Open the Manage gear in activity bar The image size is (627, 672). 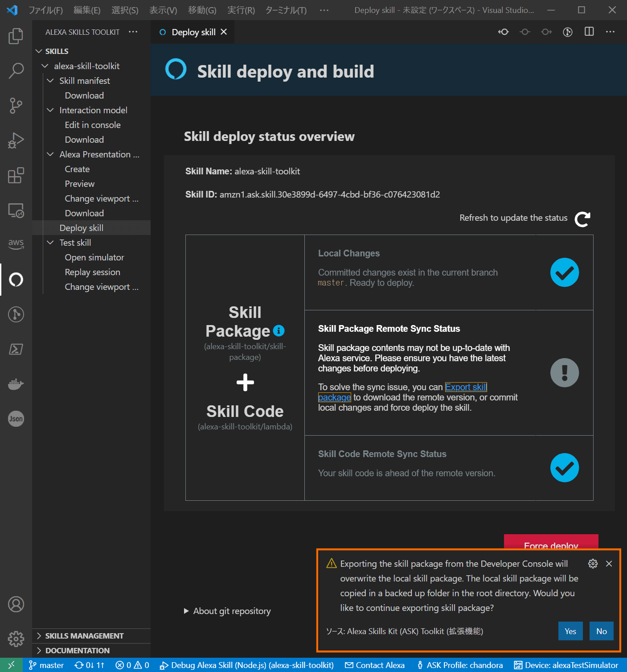(16, 639)
